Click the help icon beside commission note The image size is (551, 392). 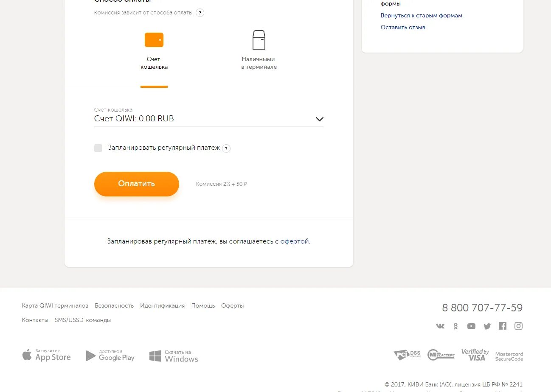point(200,13)
